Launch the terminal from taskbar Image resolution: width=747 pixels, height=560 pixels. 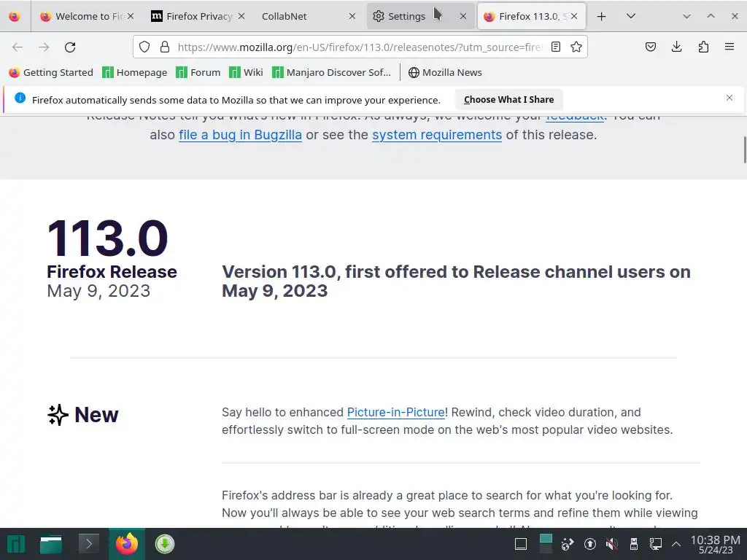point(88,544)
